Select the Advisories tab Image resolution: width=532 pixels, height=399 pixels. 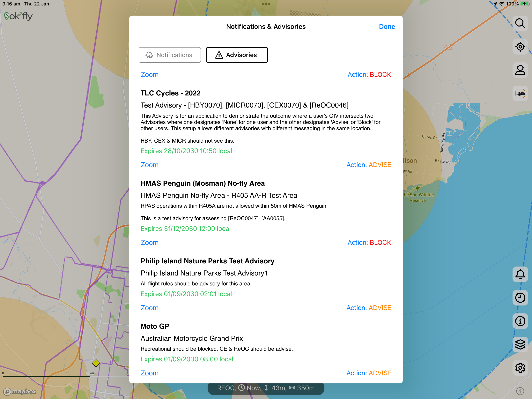click(x=237, y=55)
